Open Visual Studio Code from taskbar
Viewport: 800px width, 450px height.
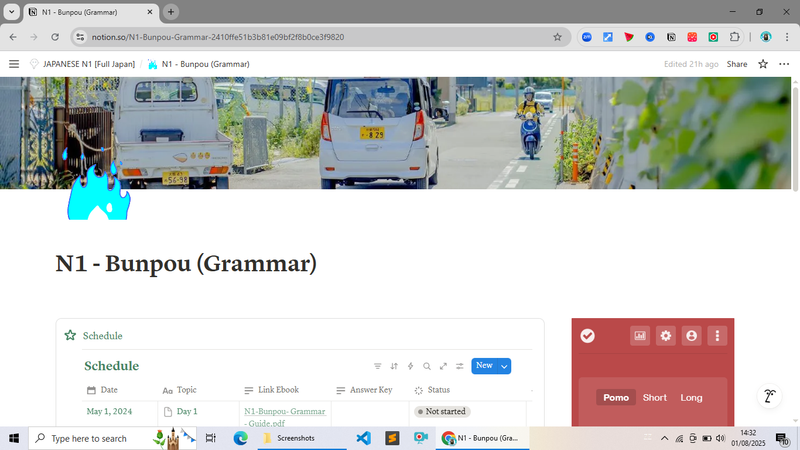[363, 438]
